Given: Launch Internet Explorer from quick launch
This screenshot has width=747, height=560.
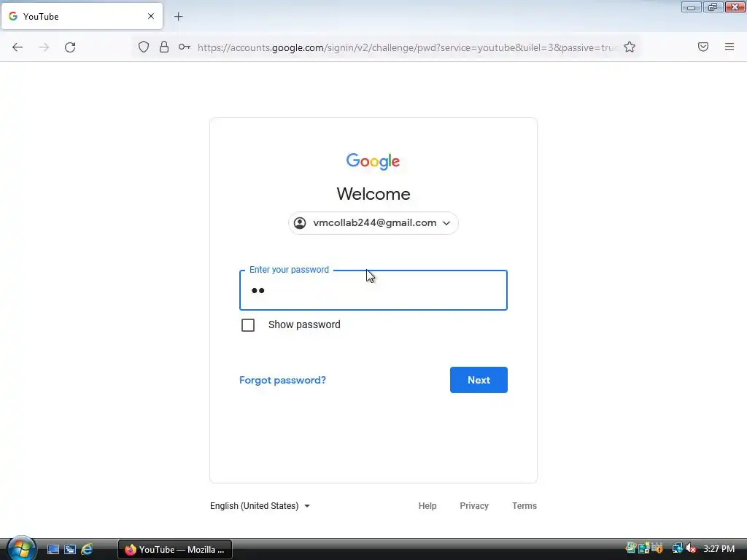Looking at the screenshot, I should (87, 550).
